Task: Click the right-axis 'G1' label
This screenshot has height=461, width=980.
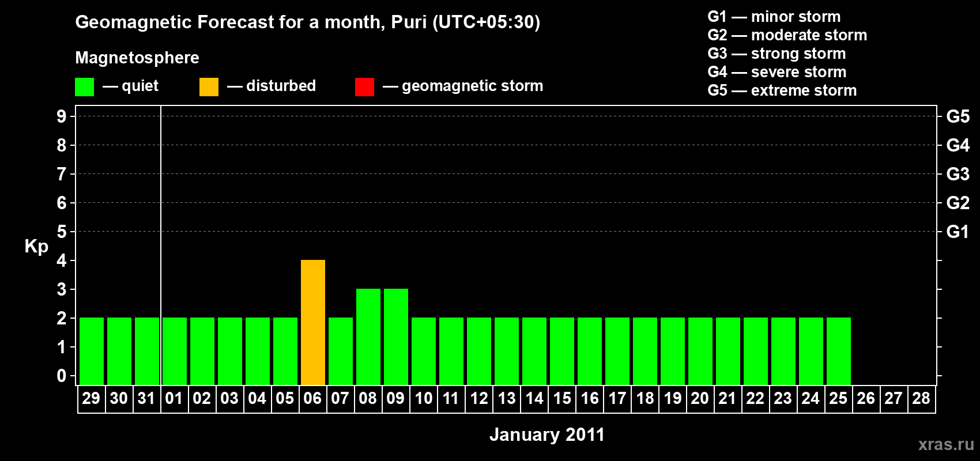Action: click(958, 232)
